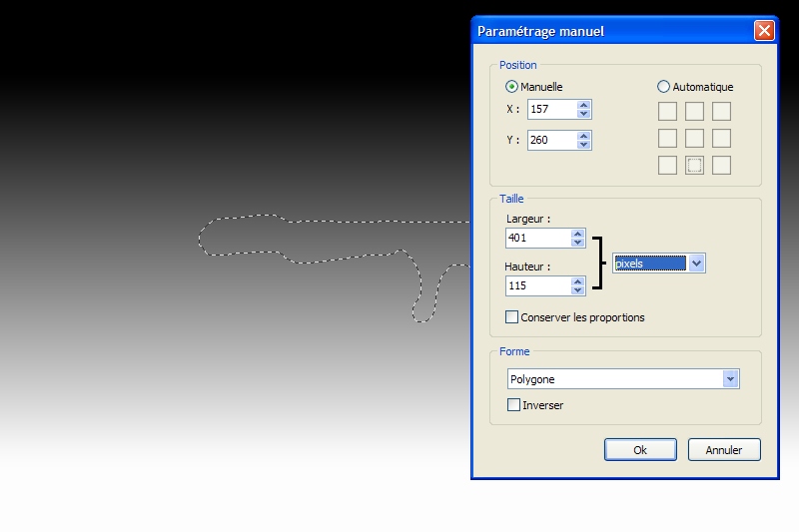799x532 pixels.
Task: Toggle the Inverser checkbox
Action: click(513, 405)
